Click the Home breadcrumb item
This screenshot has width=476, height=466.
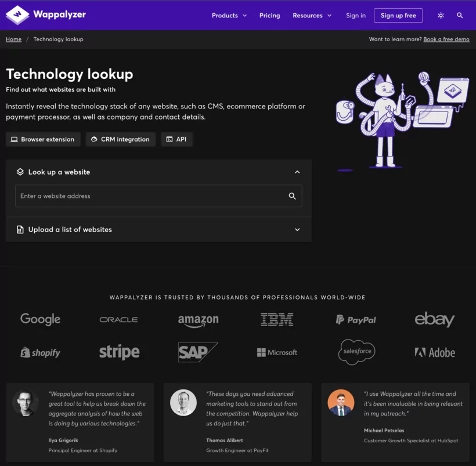pyautogui.click(x=13, y=39)
